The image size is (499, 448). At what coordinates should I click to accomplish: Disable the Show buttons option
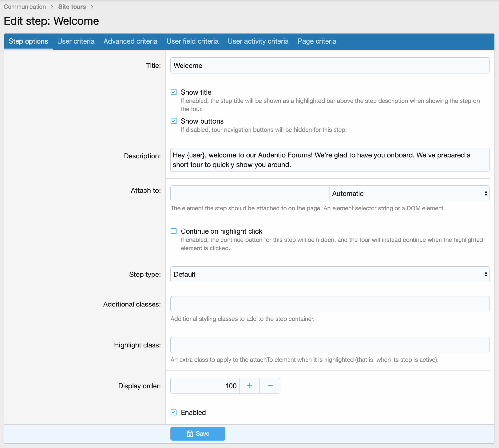click(173, 121)
